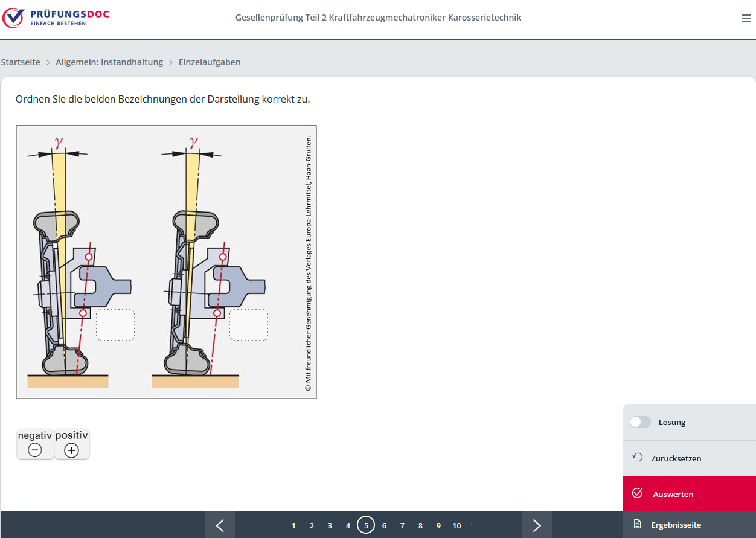This screenshot has height=538, width=756.
Task: Open the Startseite breadcrumb link
Action: 21,62
